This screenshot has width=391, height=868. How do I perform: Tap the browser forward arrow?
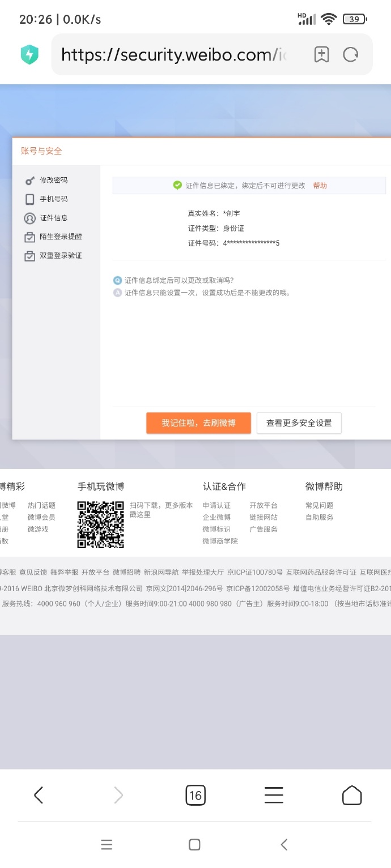tap(118, 795)
